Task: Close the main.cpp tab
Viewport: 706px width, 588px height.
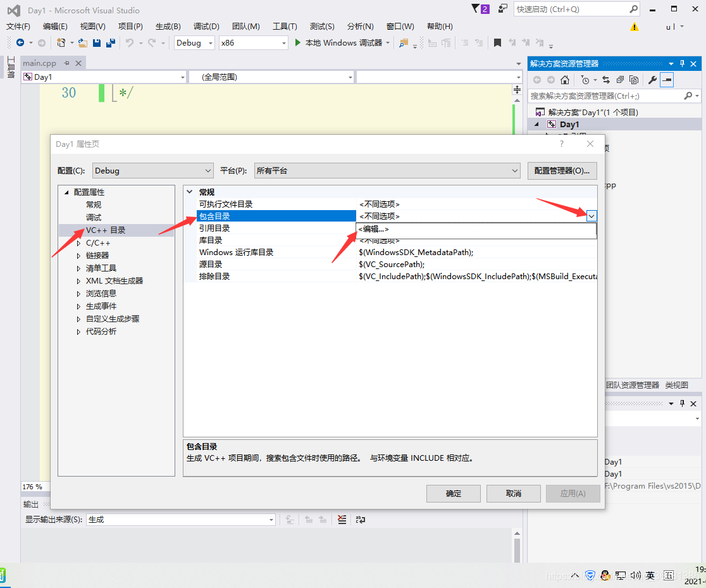Action: pyautogui.click(x=78, y=63)
